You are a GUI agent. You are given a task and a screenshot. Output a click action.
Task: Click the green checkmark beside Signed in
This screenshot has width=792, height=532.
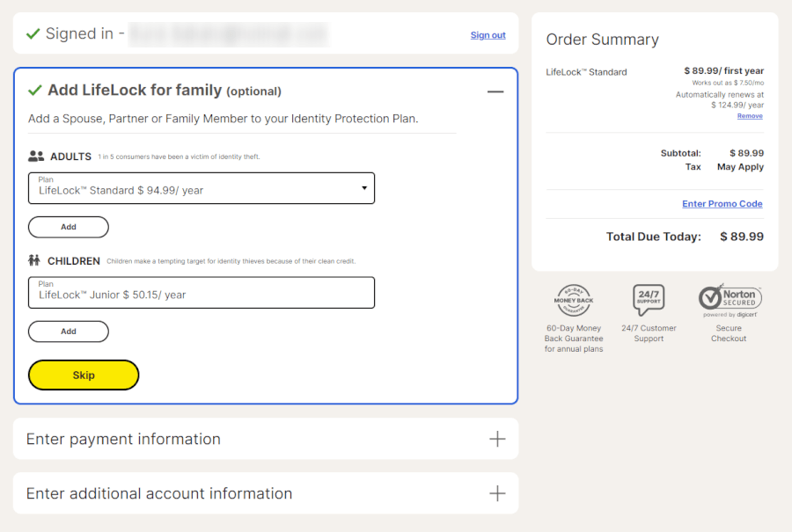click(x=33, y=34)
